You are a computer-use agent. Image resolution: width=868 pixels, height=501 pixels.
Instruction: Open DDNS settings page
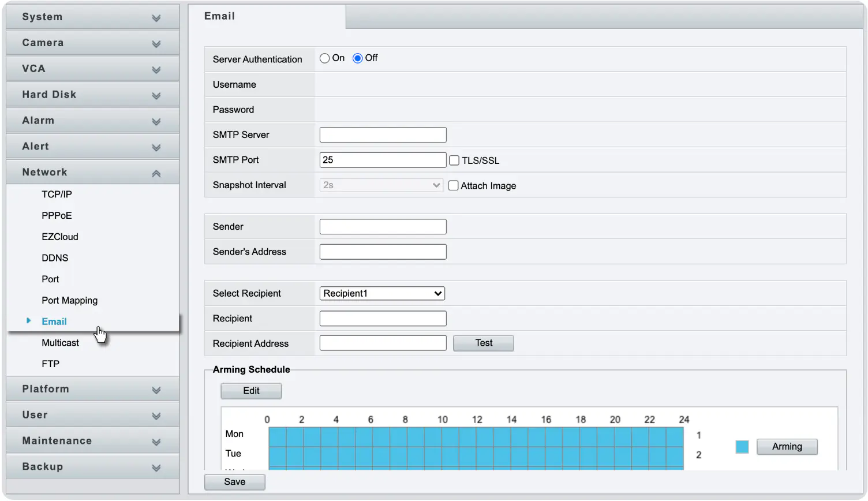click(x=55, y=258)
